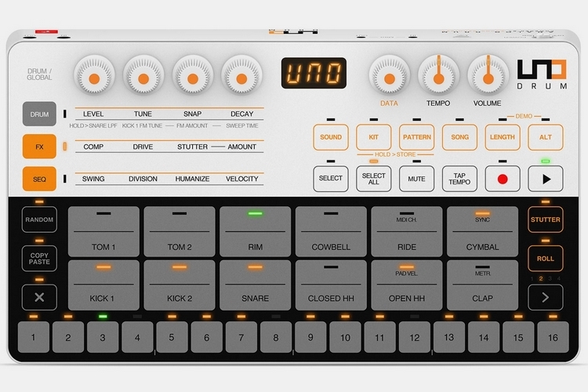The height and width of the screenshot is (392, 588).
Task: Trigger the KICK 2 pad
Action: tap(180, 285)
